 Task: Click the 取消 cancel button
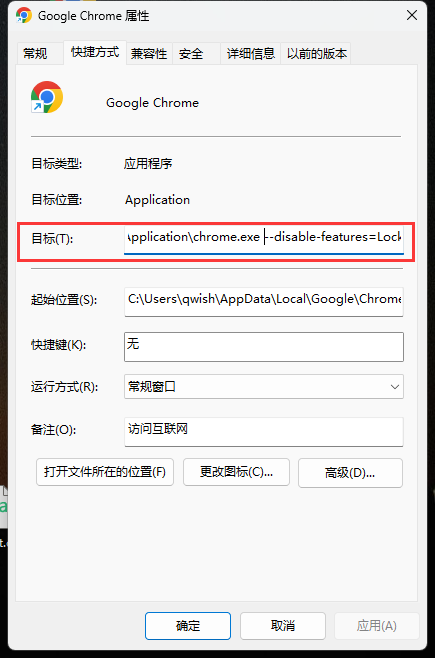pyautogui.click(x=283, y=626)
